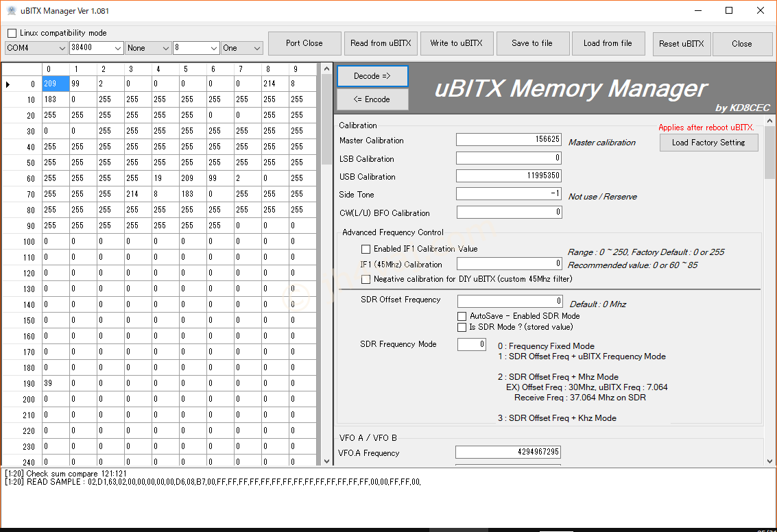Select the cell containing 183 in row 10
The width and height of the screenshot is (777, 532).
click(x=56, y=99)
